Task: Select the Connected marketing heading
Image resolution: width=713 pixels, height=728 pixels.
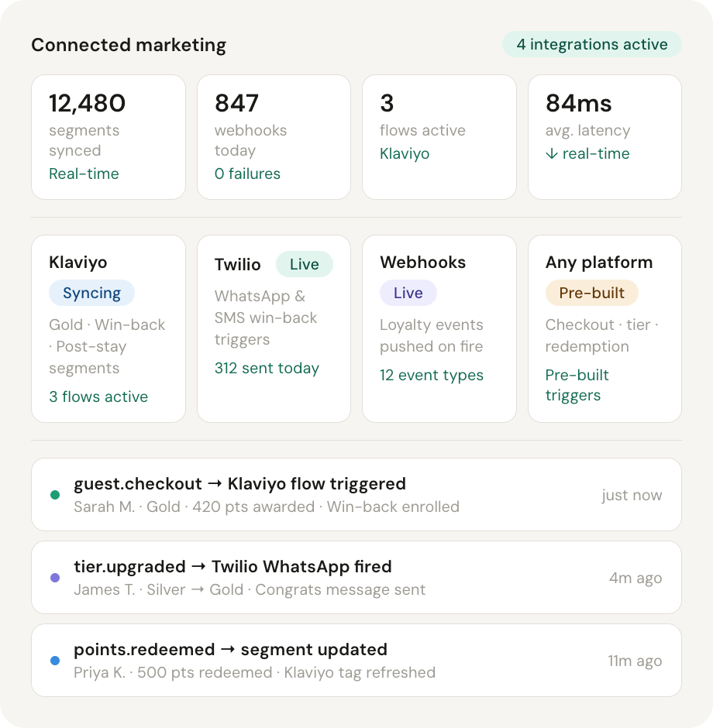Action: pos(129,45)
